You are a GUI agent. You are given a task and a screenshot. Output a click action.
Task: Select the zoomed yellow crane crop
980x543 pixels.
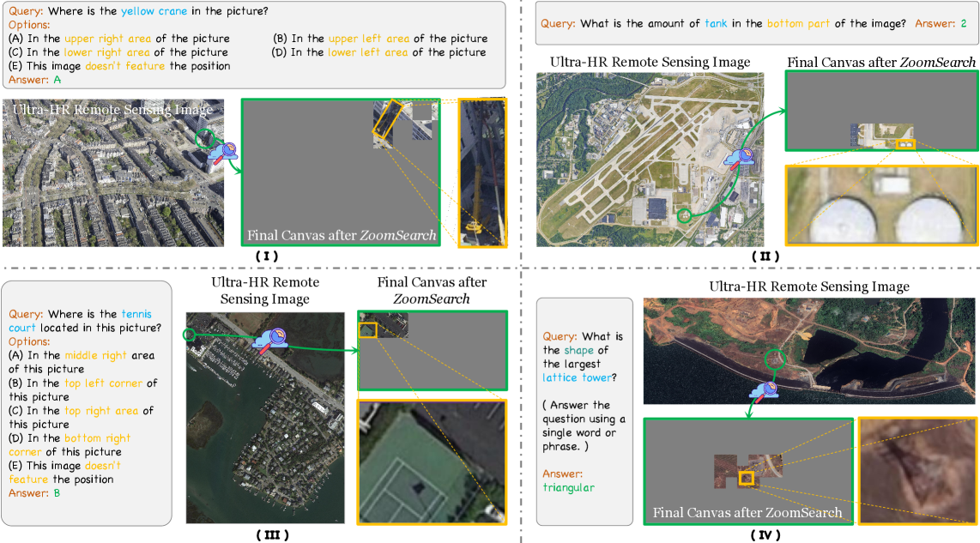[x=482, y=172]
